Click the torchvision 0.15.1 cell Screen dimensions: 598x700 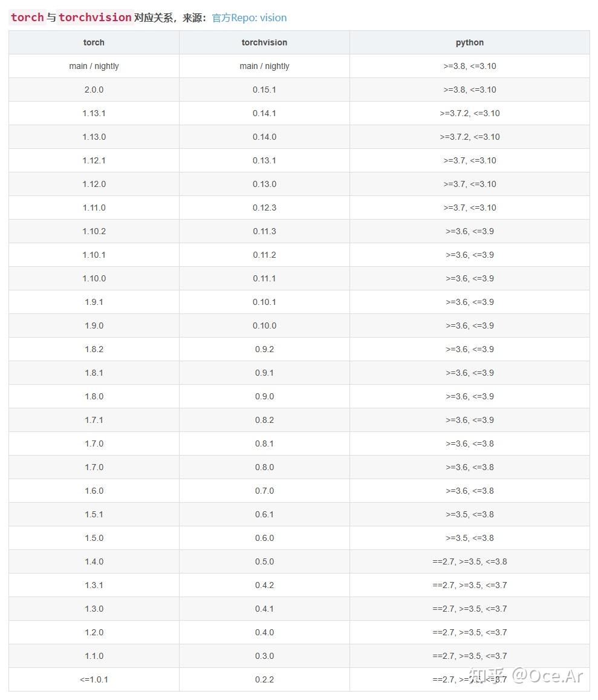tap(264, 90)
